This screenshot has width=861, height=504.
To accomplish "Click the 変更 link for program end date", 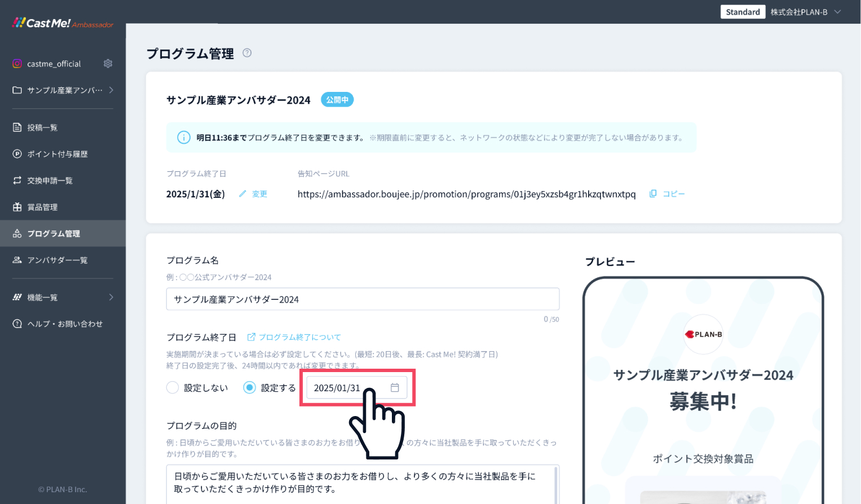I will tap(259, 194).
